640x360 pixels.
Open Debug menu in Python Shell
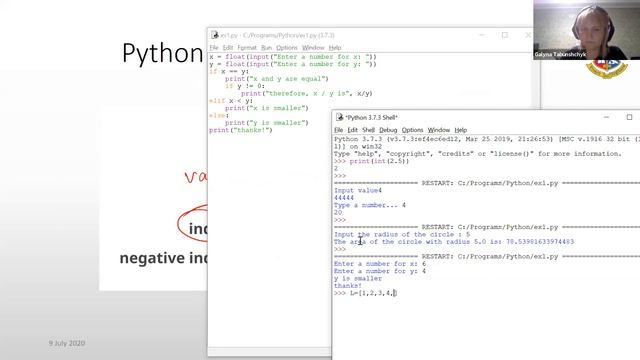388,130
